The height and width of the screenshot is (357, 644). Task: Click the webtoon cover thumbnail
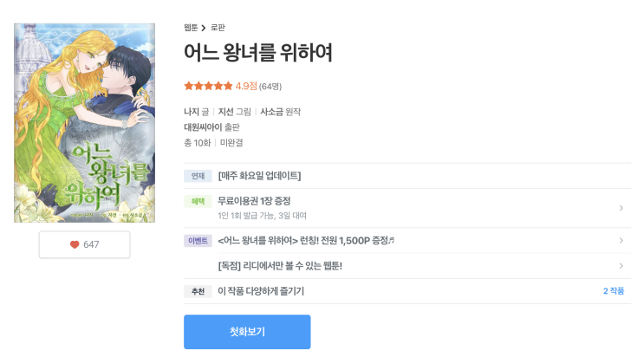pyautogui.click(x=84, y=123)
